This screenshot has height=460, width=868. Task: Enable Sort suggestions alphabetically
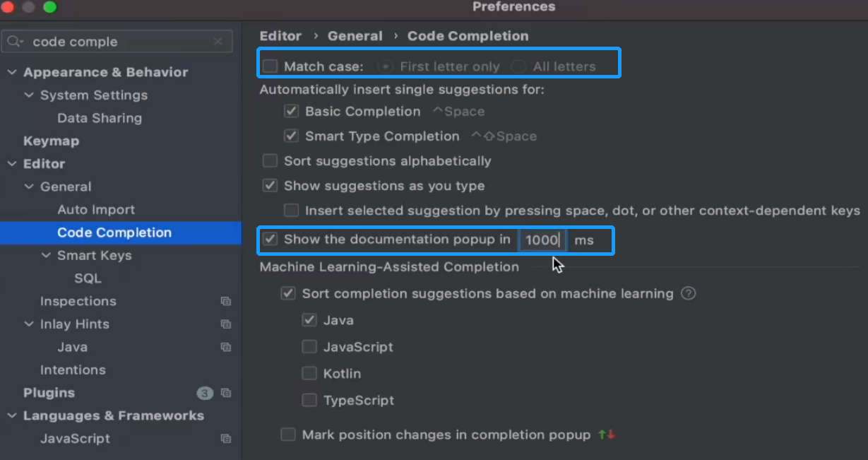(x=270, y=161)
